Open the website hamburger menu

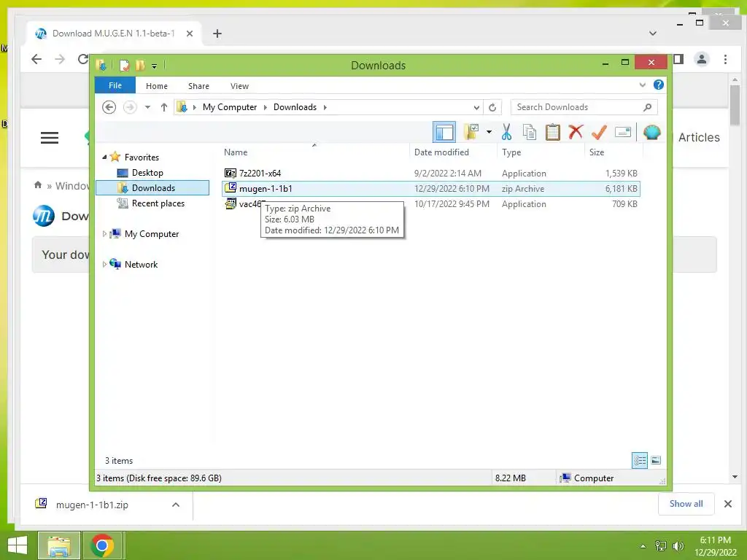(50, 138)
